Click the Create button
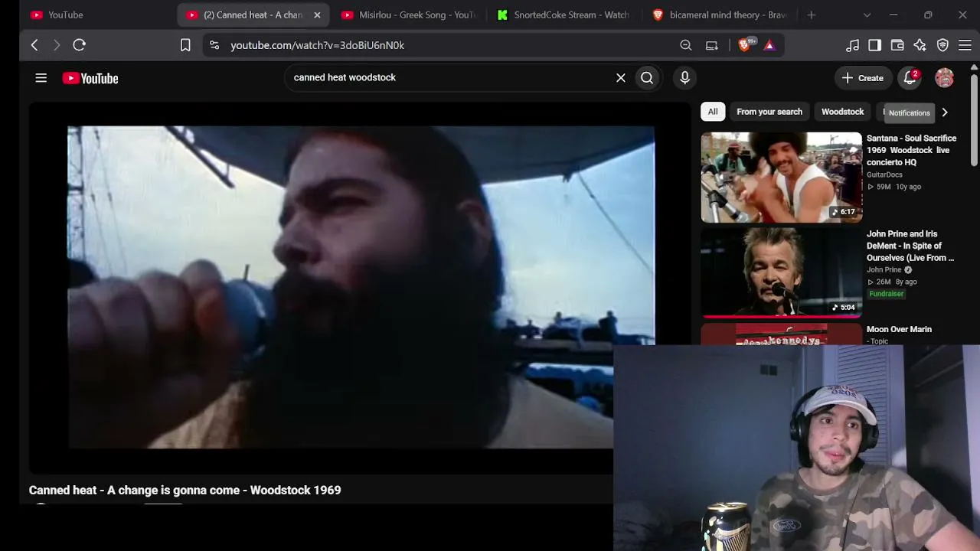 pyautogui.click(x=862, y=78)
